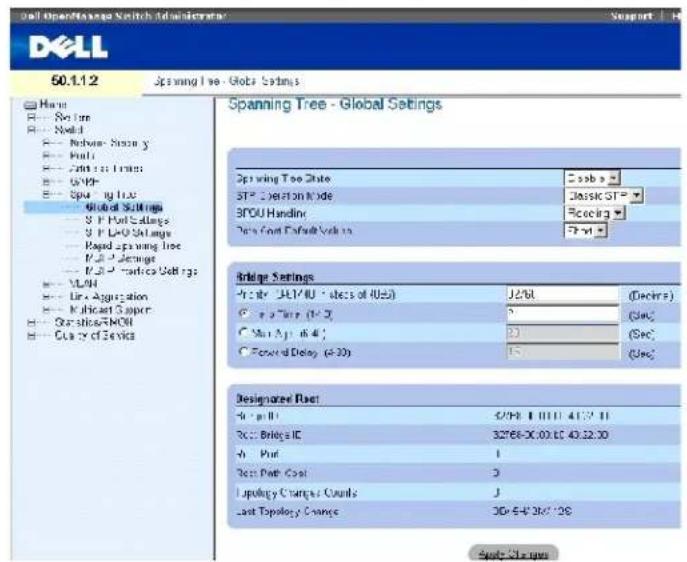Open the Port Cost Default Values dropdown
Viewport: 687px width, 562px height.
pos(586,231)
